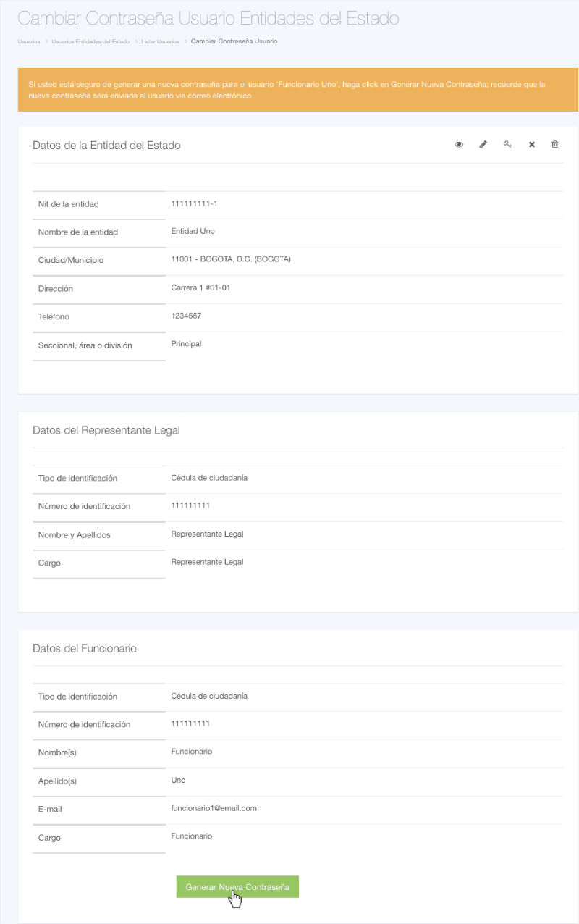Click the Datos del Representante Legal heading
This screenshot has width=579, height=924.
coord(106,430)
